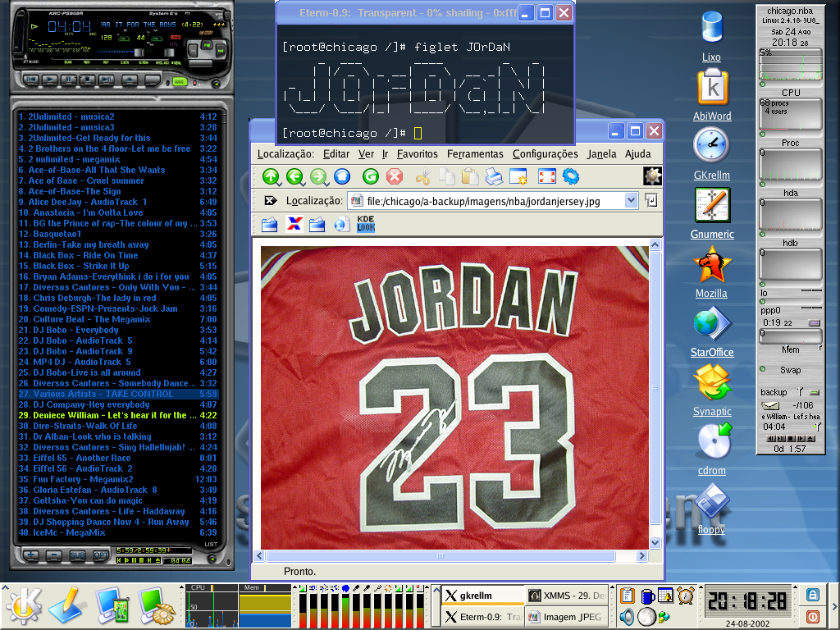The width and height of the screenshot is (840, 630).
Task: Click playlist SUB button
Action: click(x=77, y=555)
